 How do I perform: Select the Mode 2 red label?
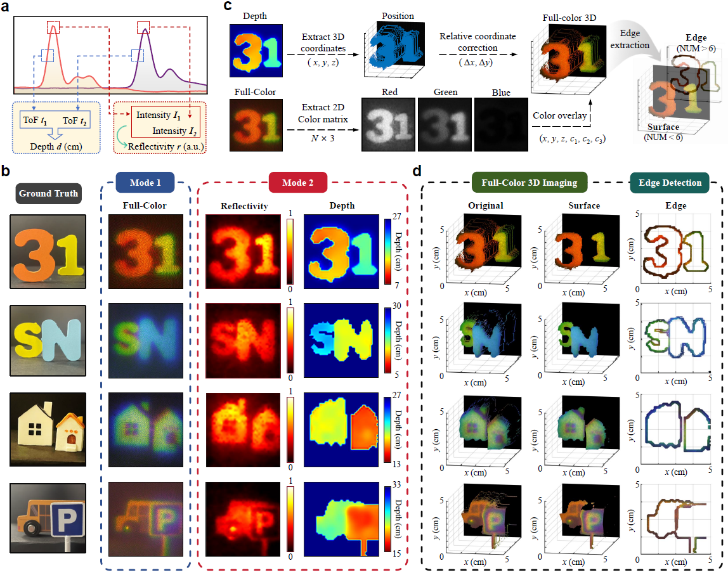tap(297, 183)
